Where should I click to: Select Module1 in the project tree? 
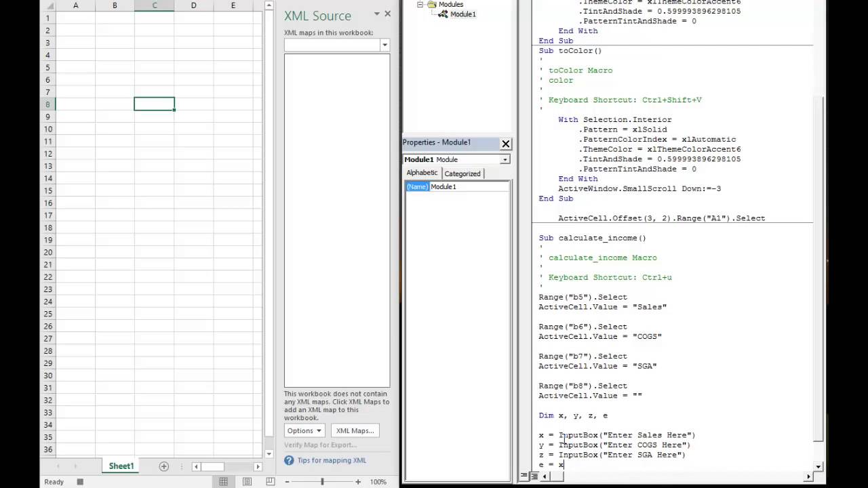tap(463, 14)
